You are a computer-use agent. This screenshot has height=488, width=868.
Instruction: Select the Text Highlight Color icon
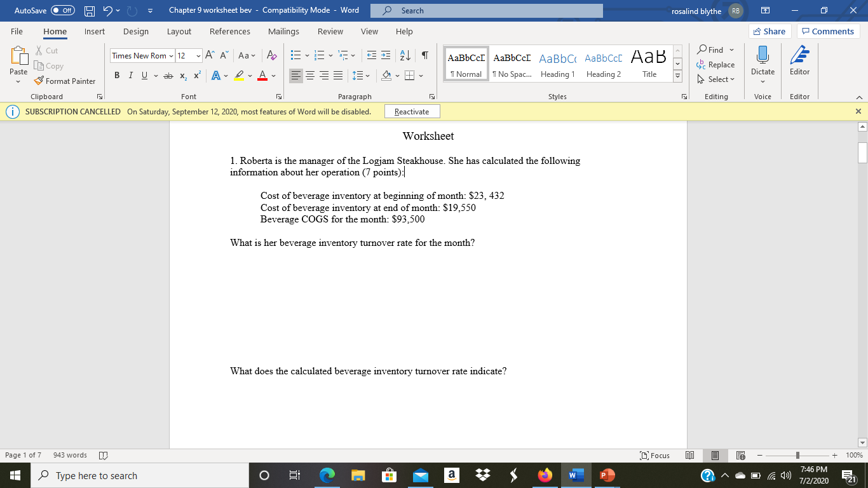pos(238,75)
